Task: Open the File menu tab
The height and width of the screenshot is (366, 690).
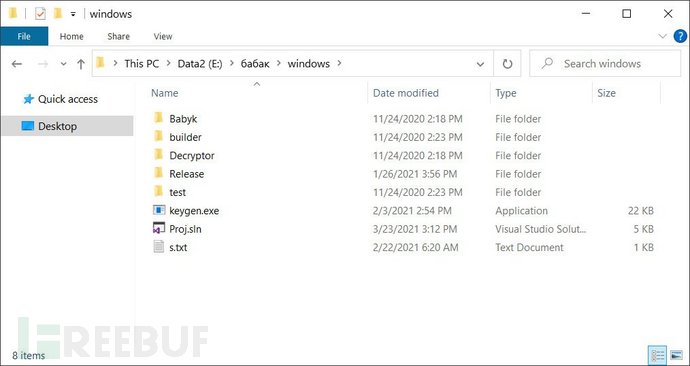Action: 24,37
